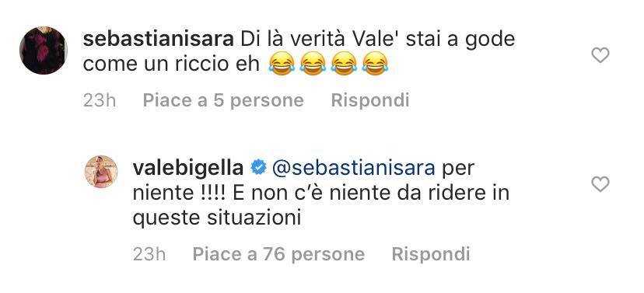
Task: Open sebastianisara's profile picture
Action: pyautogui.click(x=43, y=51)
